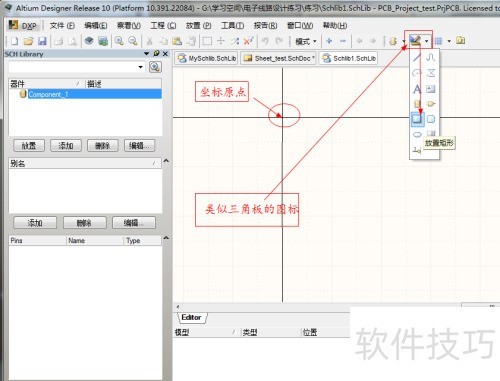500x381 pixels.
Task: Click 删除 below the component list
Action: 102,145
